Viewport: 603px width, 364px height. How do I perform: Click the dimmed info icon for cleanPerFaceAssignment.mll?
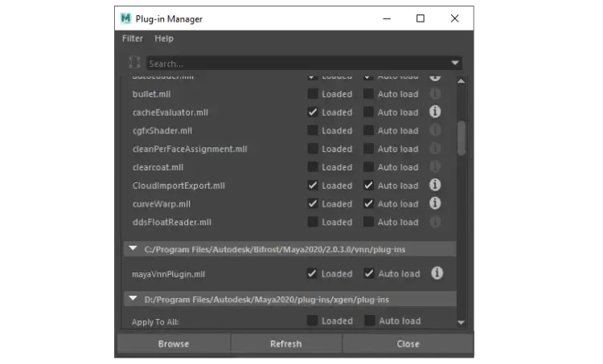point(435,149)
